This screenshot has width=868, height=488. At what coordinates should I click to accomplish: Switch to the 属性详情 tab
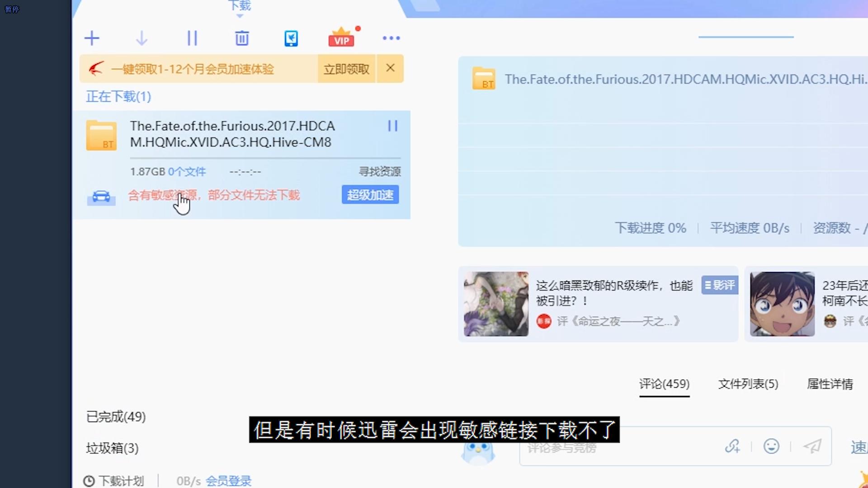pyautogui.click(x=830, y=384)
